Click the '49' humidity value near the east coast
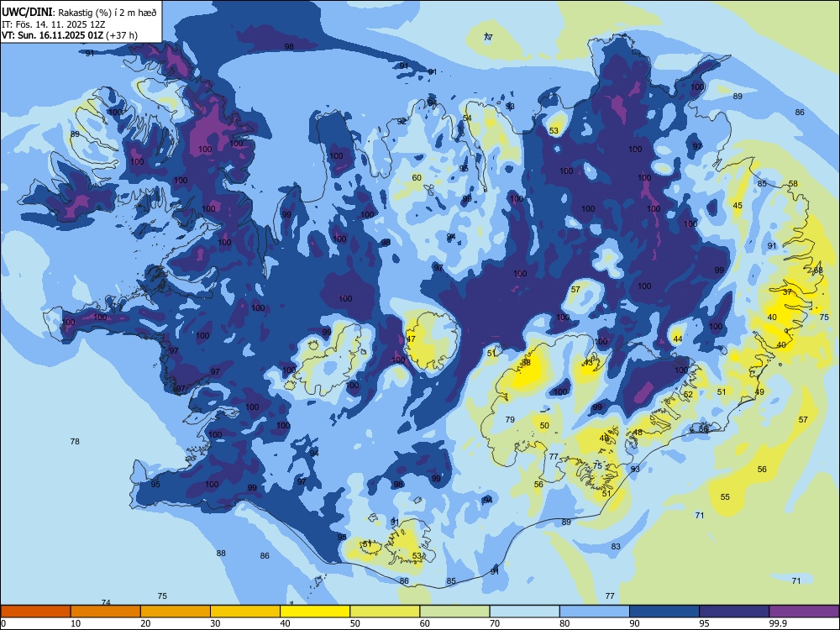The width and height of the screenshot is (840, 630). (759, 391)
